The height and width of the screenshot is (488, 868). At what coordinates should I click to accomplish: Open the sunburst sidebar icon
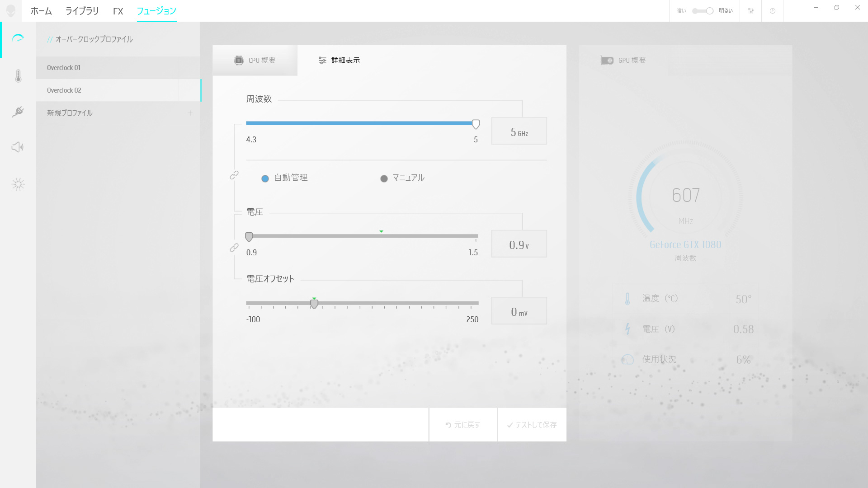pyautogui.click(x=18, y=184)
